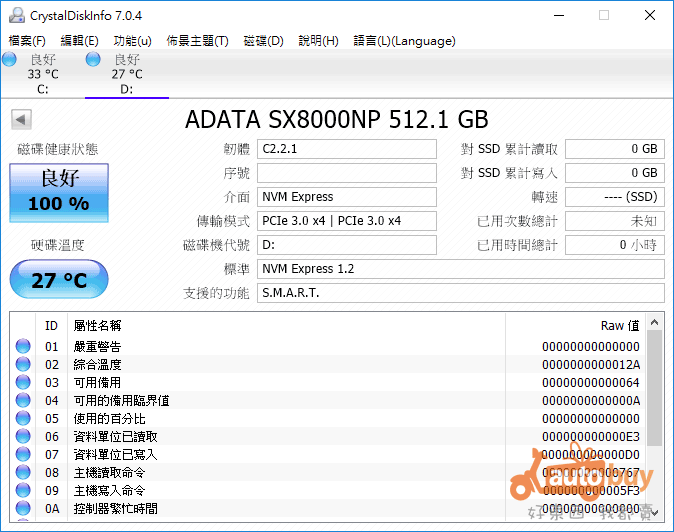Click the SSD total writes field (累計寫入)
This screenshot has height=532, width=674.
(615, 173)
